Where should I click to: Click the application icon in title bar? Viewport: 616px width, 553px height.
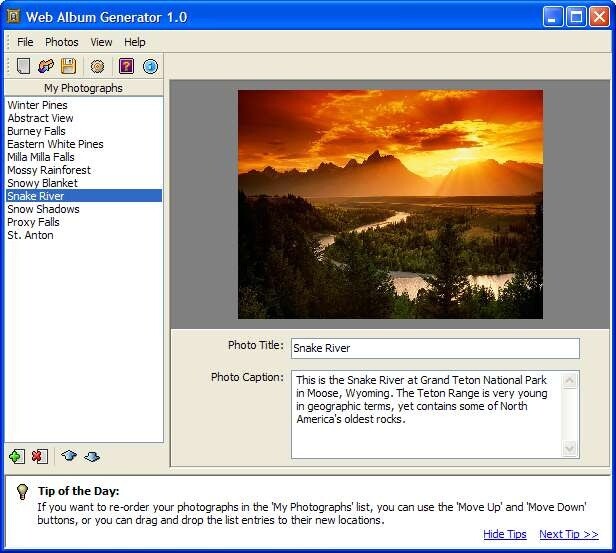point(13,16)
